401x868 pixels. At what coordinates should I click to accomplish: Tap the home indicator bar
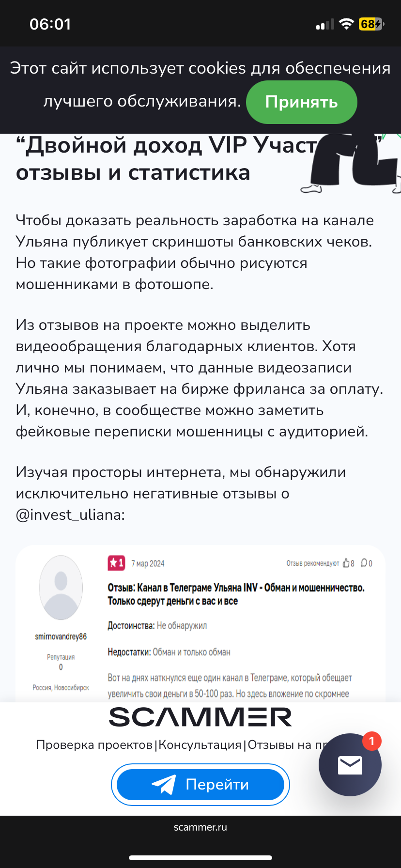(200, 858)
